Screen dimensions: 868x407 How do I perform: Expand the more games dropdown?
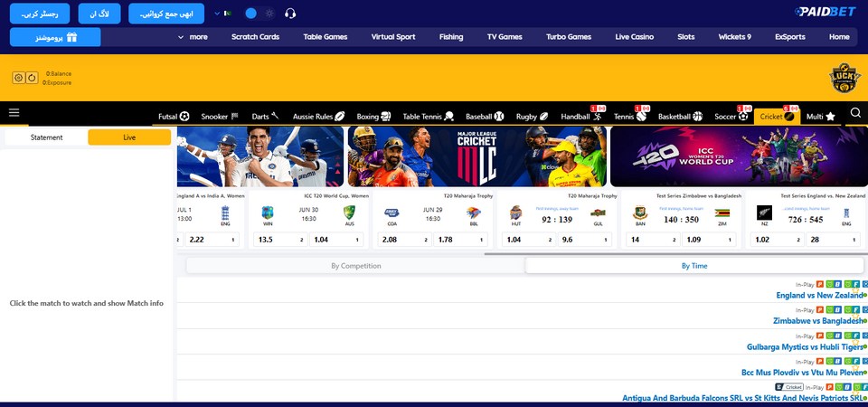[193, 37]
